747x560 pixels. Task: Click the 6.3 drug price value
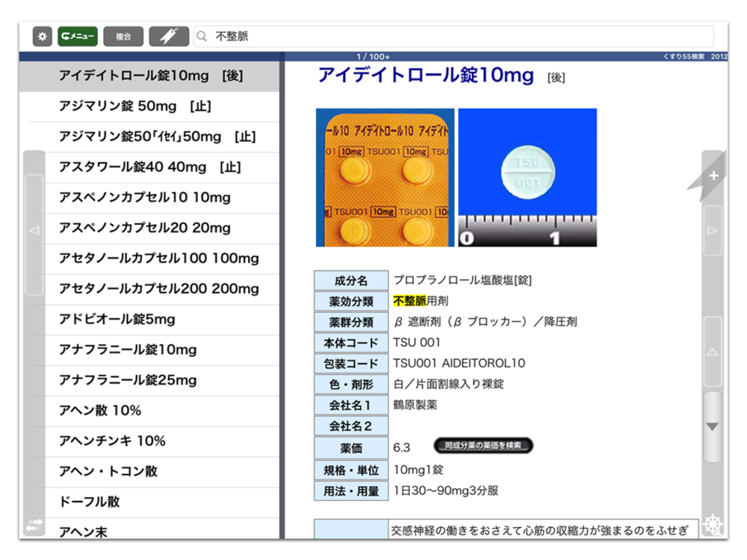[402, 447]
